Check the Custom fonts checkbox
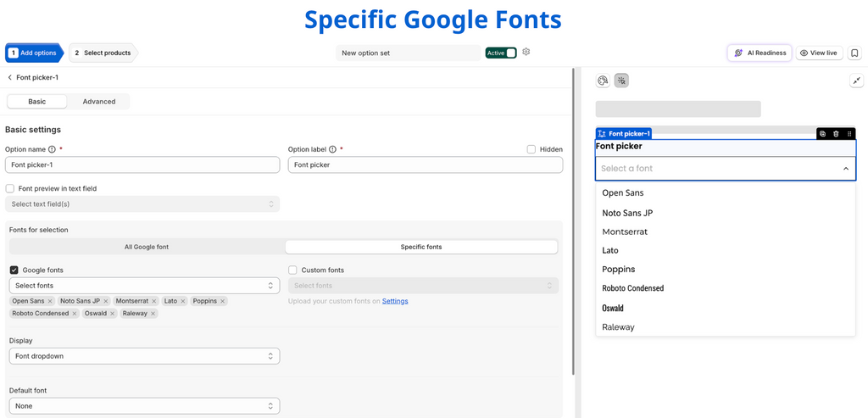Image resolution: width=868 pixels, height=418 pixels. (292, 270)
